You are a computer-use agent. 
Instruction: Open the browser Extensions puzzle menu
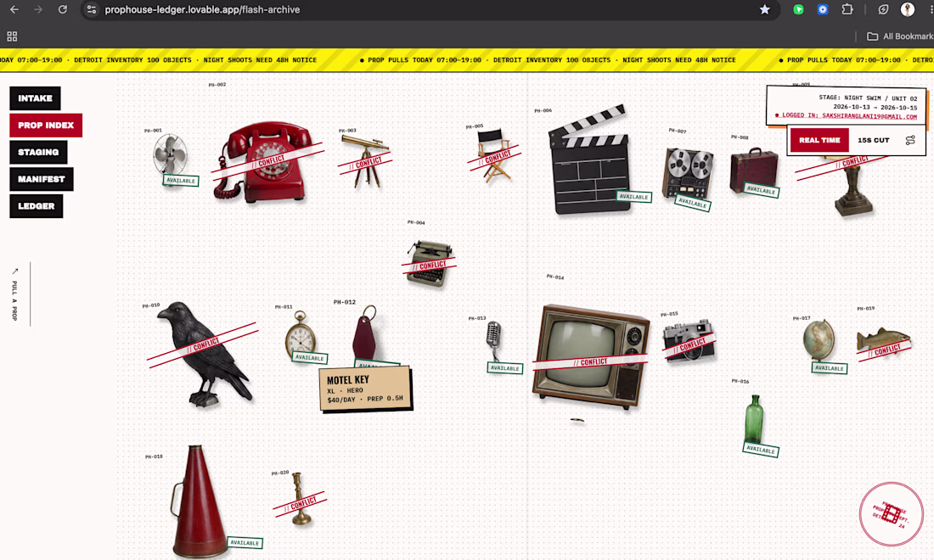(x=847, y=9)
